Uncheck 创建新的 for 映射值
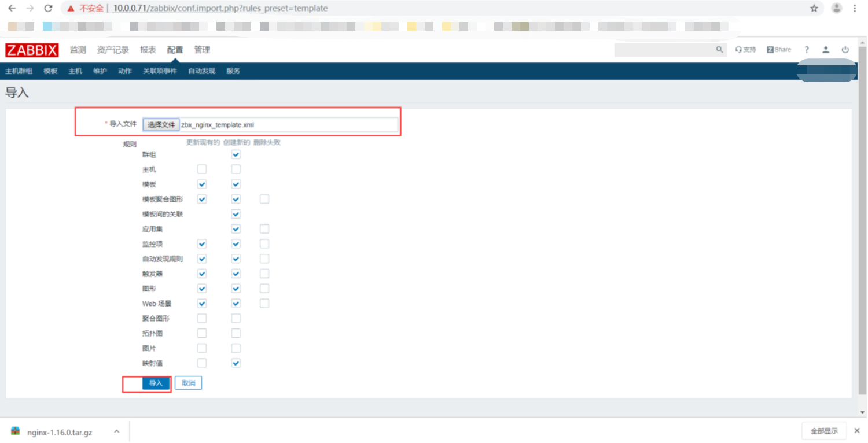 [x=236, y=363]
